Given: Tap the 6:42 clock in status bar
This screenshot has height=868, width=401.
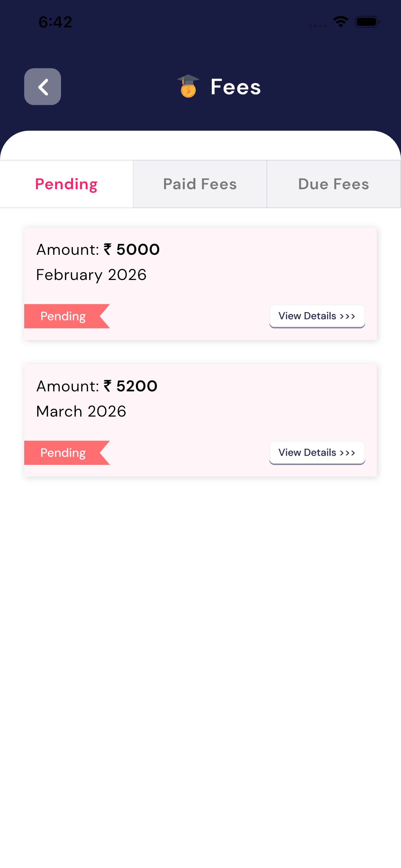Looking at the screenshot, I should (55, 22).
